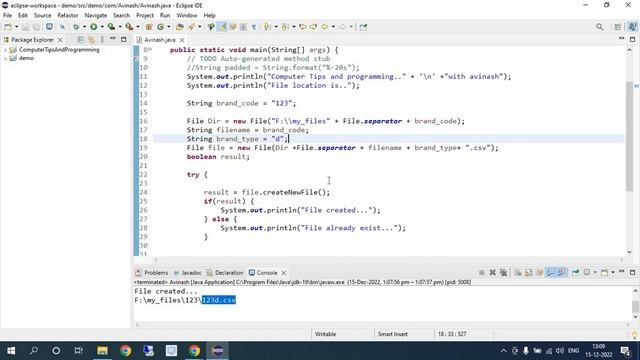Image resolution: width=640 pixels, height=360 pixels.
Task: Open Display Selected Console dropdown arrow
Action: [595, 273]
